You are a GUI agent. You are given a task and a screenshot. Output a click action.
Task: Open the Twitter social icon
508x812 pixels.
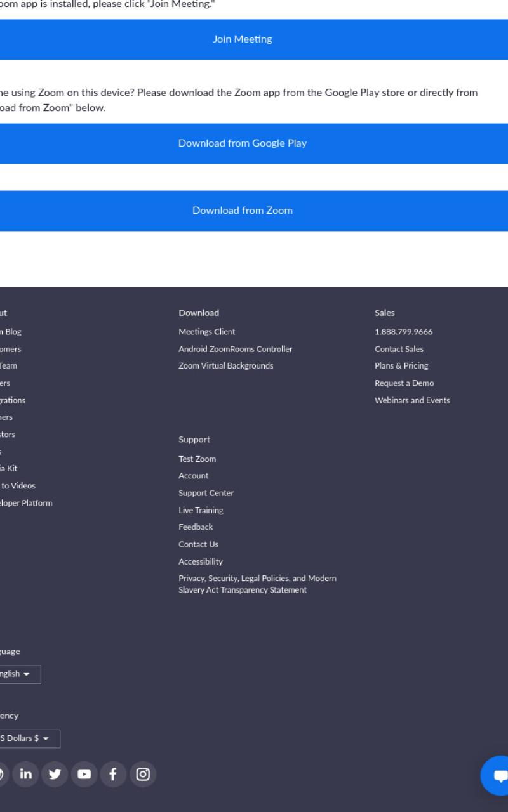click(55, 774)
